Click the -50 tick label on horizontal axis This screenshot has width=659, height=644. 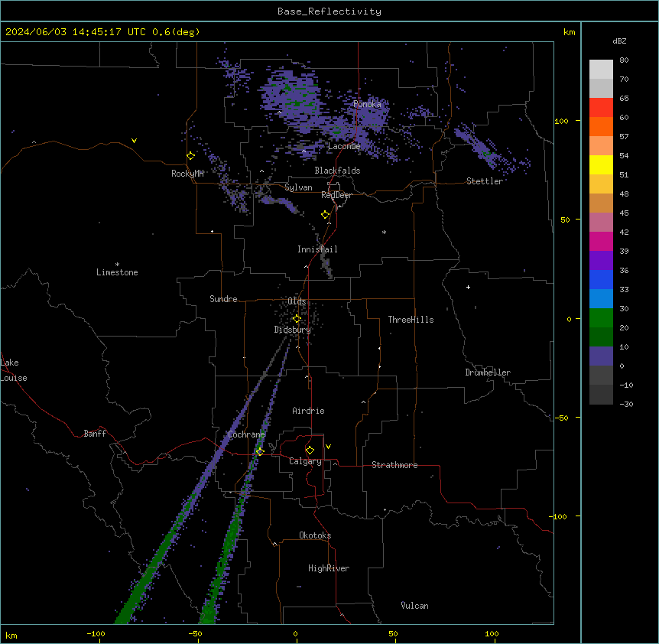tap(195, 633)
